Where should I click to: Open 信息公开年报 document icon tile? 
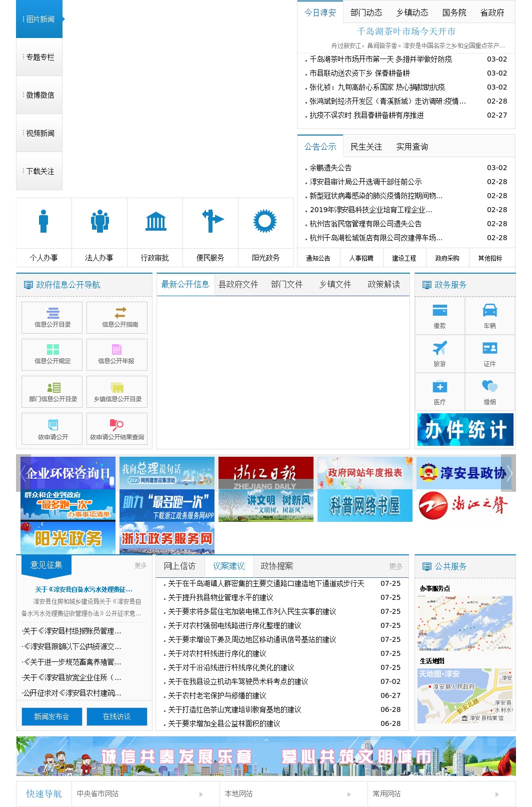pos(117,354)
